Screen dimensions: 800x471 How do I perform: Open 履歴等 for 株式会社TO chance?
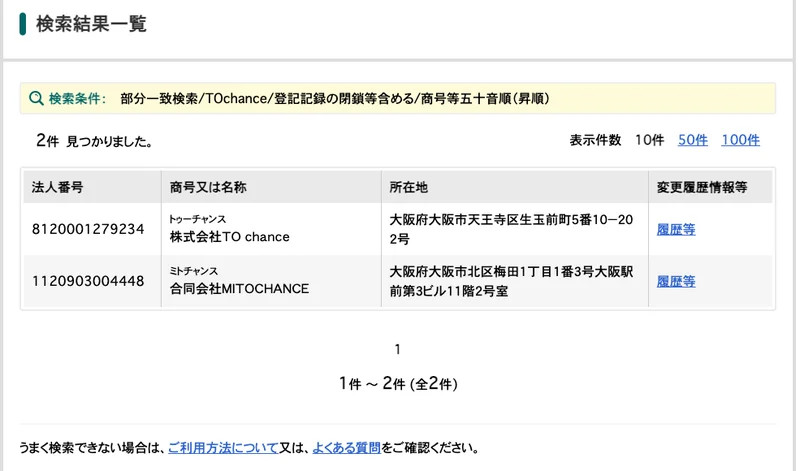point(676,230)
